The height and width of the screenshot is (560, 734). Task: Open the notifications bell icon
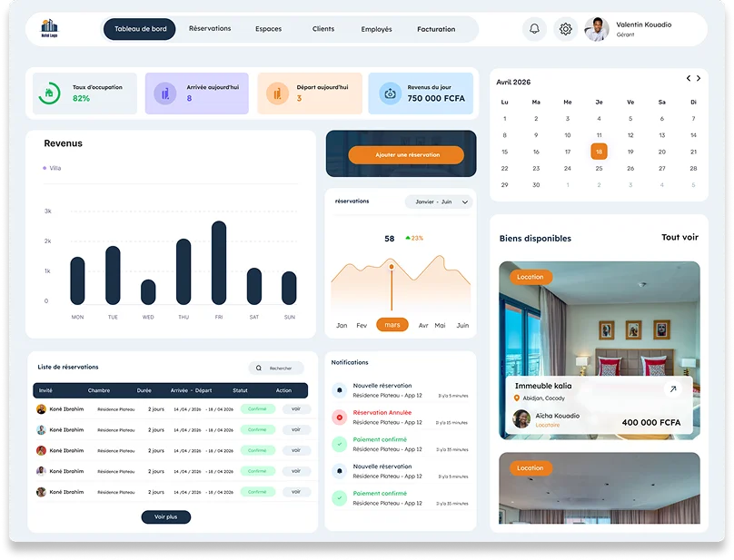534,29
